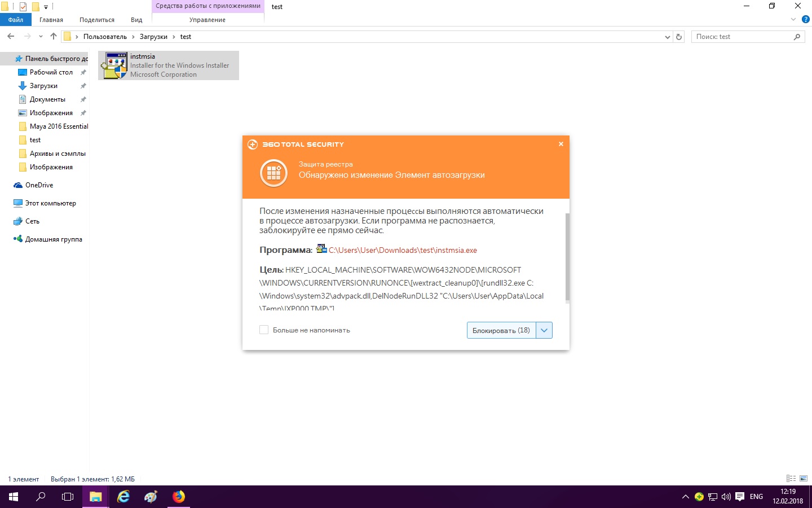Viewport: 812px width, 508px height.
Task: Open 360 Total Security tray icon
Action: pos(699,497)
